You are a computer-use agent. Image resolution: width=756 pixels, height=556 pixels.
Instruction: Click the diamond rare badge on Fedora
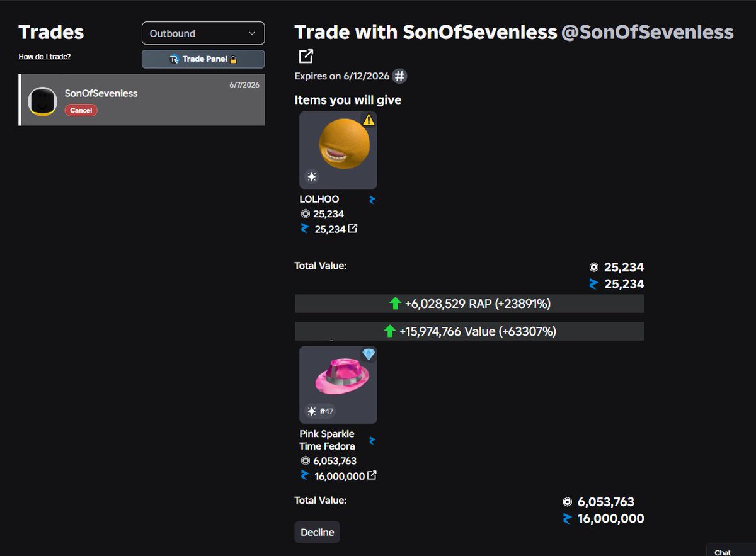click(369, 355)
